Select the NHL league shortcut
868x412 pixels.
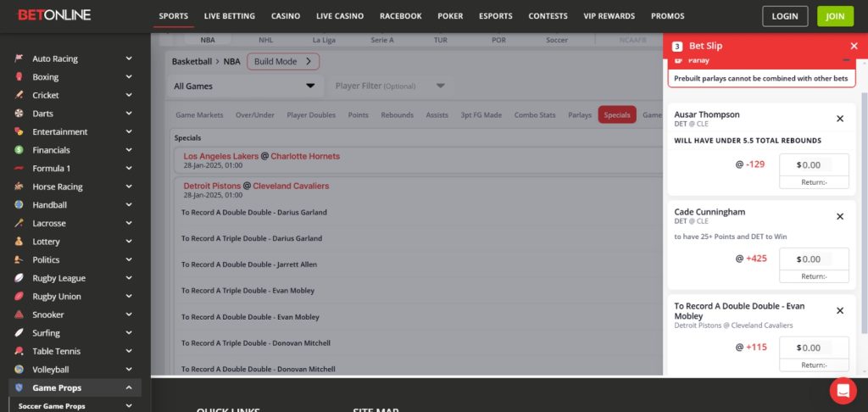point(265,40)
